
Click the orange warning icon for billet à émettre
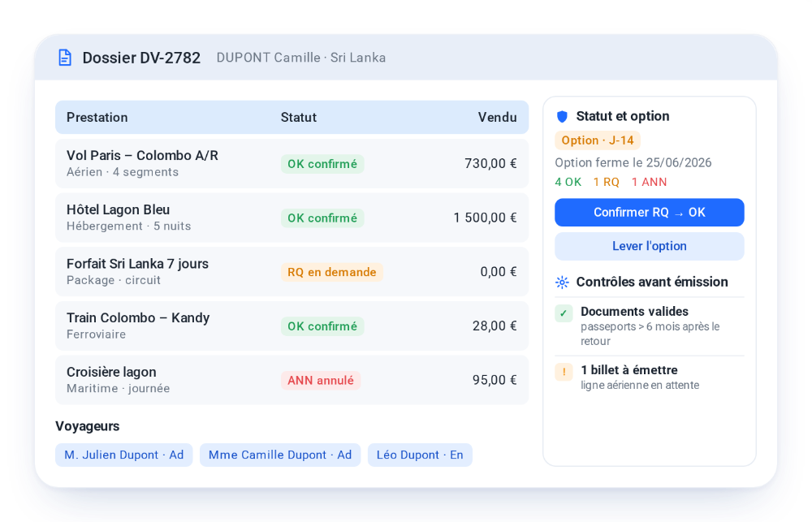tap(564, 372)
